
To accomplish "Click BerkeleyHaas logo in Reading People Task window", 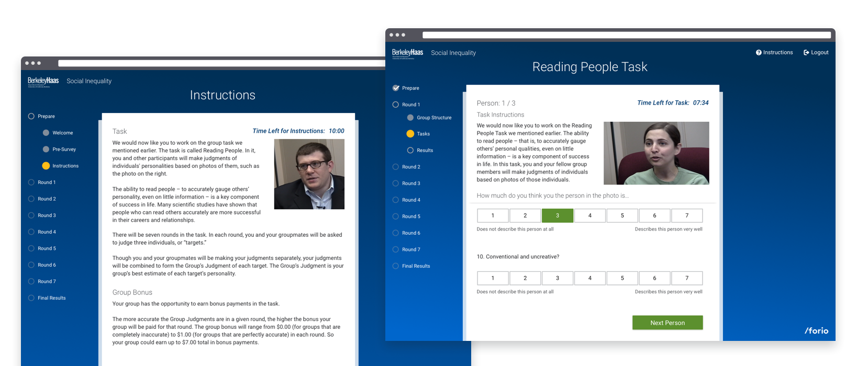I will pos(407,53).
